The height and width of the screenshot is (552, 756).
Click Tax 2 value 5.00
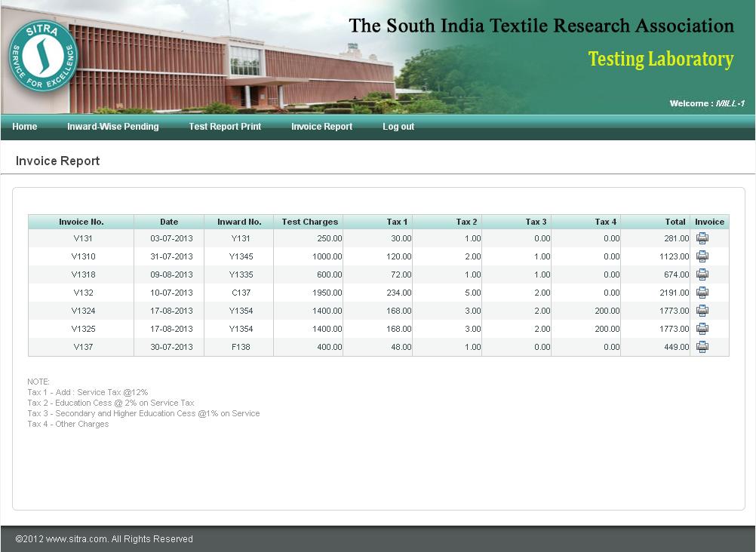tap(472, 292)
